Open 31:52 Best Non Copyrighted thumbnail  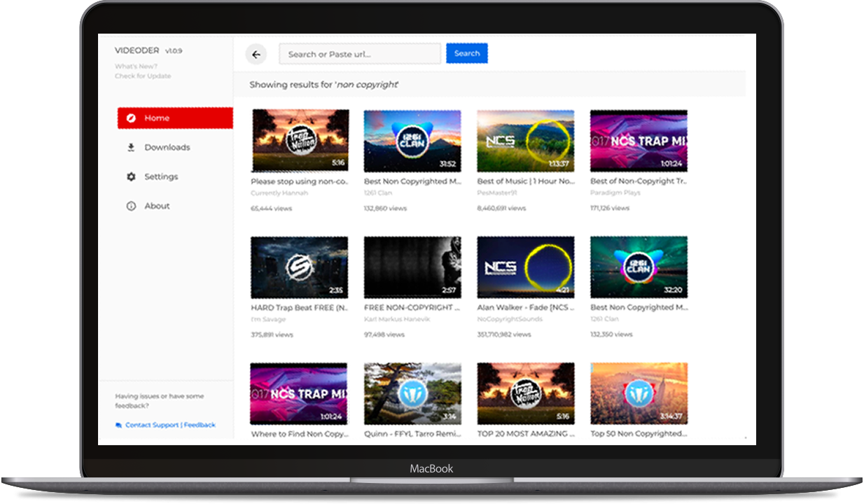[412, 141]
